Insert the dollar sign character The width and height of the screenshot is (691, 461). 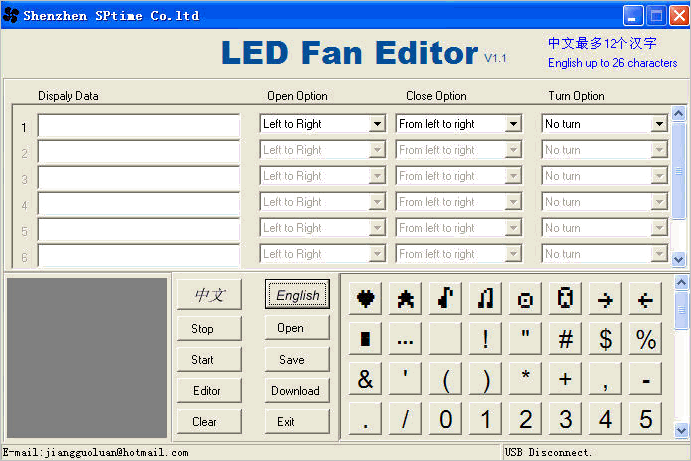(606, 338)
